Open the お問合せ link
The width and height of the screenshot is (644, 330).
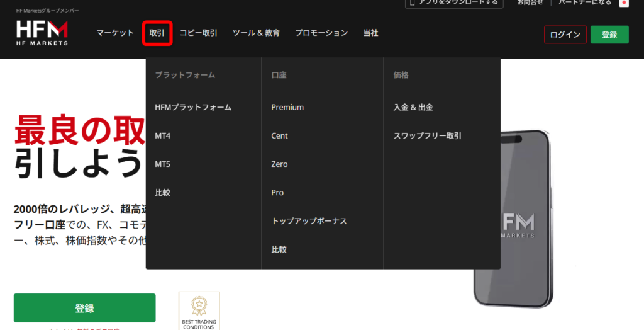pos(530,3)
